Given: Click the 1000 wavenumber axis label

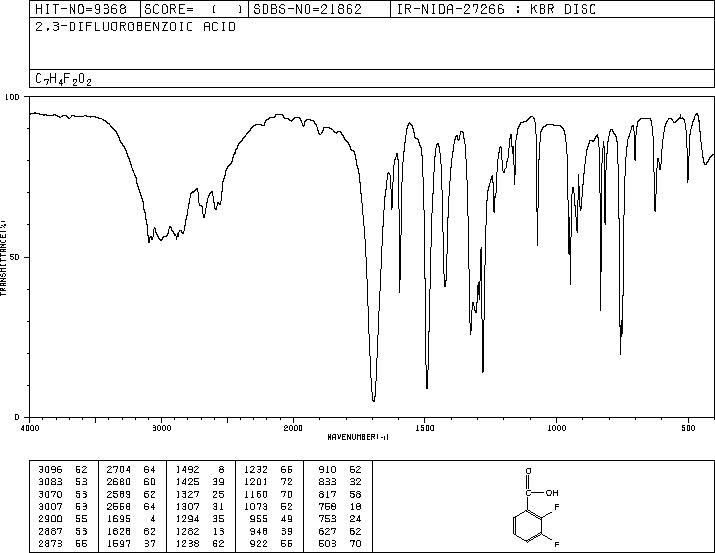Looking at the screenshot, I should point(556,428).
